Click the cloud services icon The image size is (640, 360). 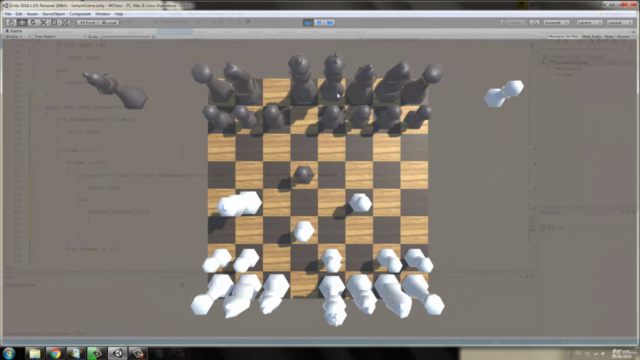(x=534, y=22)
